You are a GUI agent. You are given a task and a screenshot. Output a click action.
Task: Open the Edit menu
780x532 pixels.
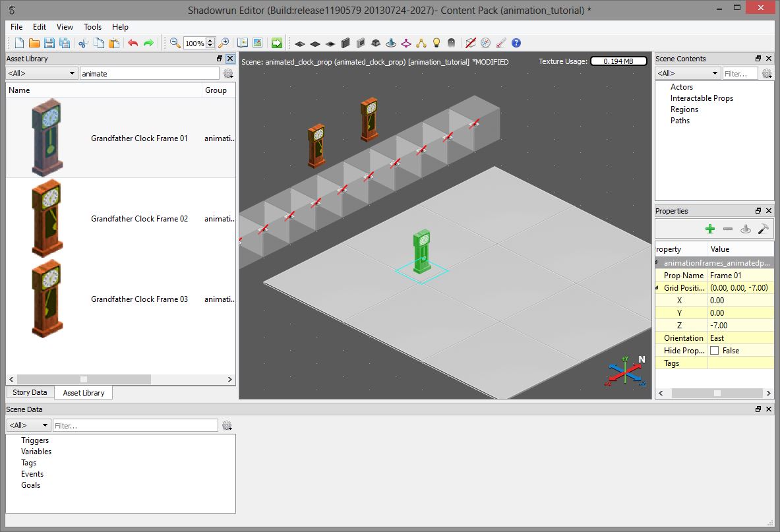(40, 27)
